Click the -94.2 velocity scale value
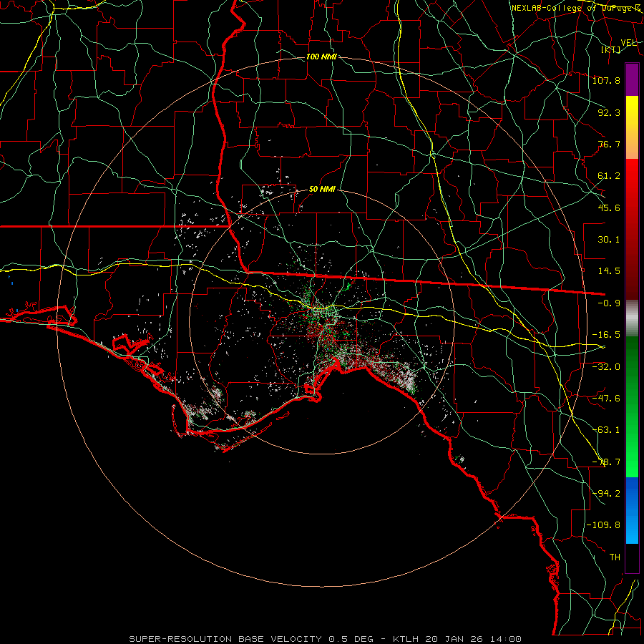644x644 pixels. 606,493
